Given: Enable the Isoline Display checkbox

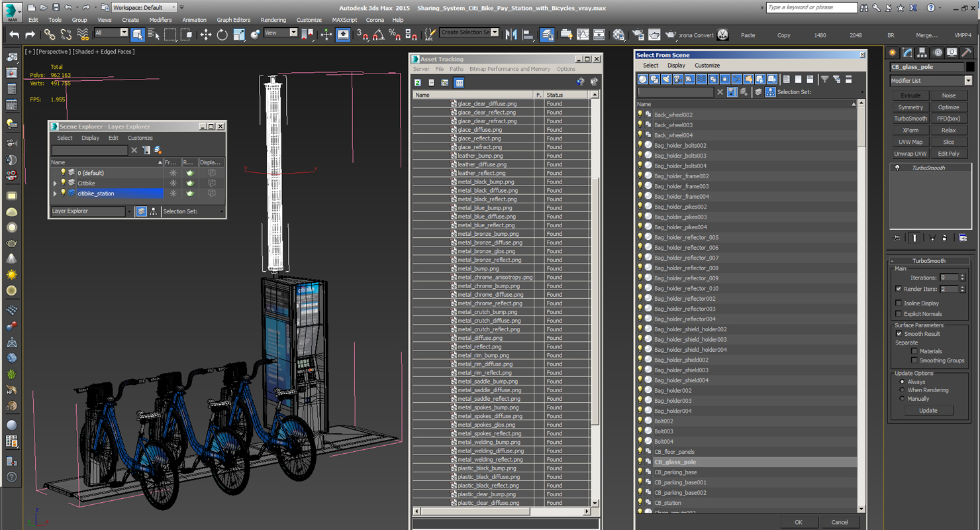Looking at the screenshot, I should coord(899,303).
